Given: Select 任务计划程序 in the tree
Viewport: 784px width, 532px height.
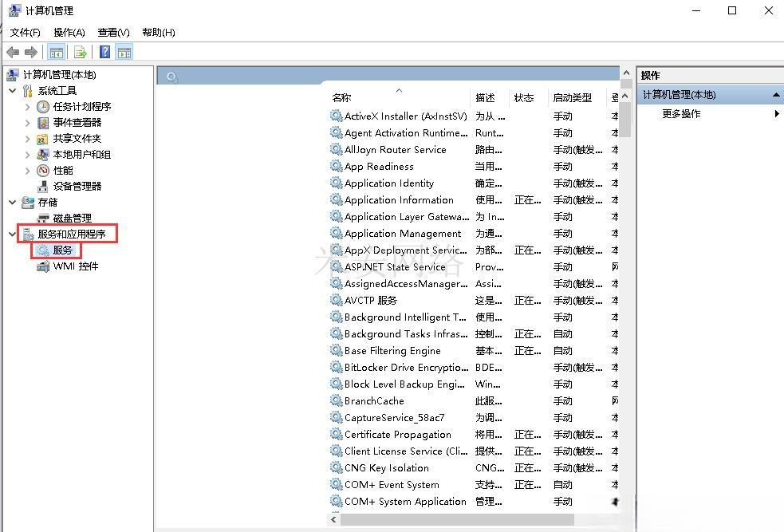Looking at the screenshot, I should click(82, 107).
